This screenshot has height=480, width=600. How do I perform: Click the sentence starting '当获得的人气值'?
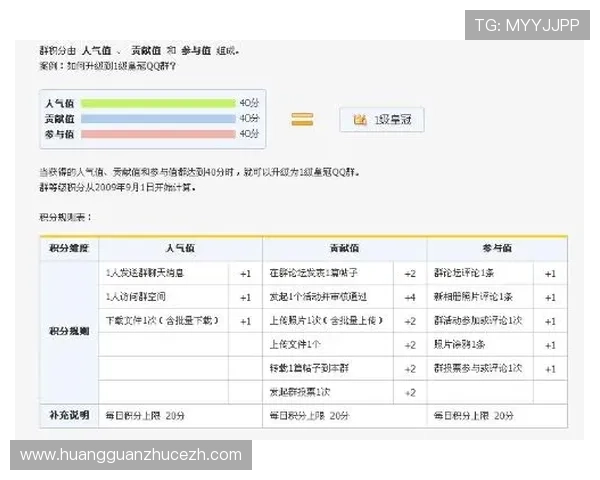[x=199, y=172]
